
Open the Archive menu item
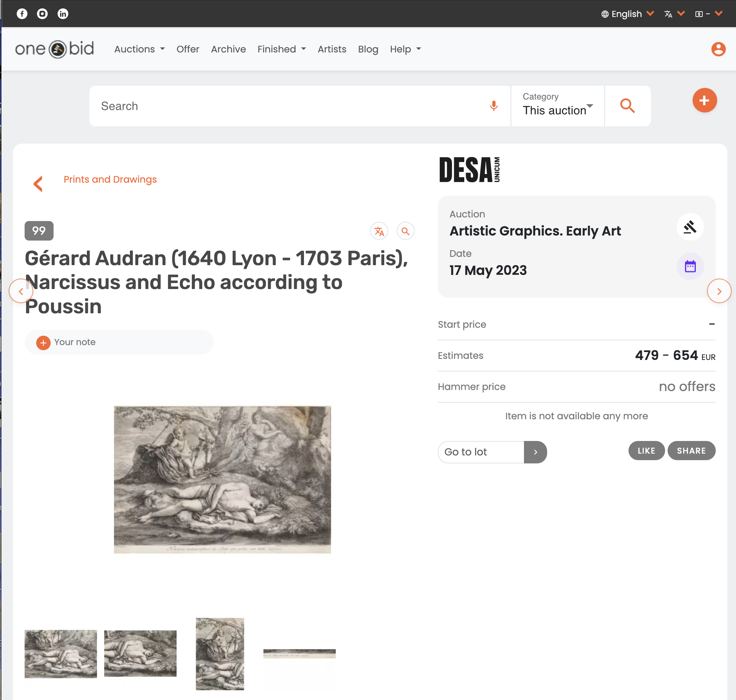click(x=228, y=49)
